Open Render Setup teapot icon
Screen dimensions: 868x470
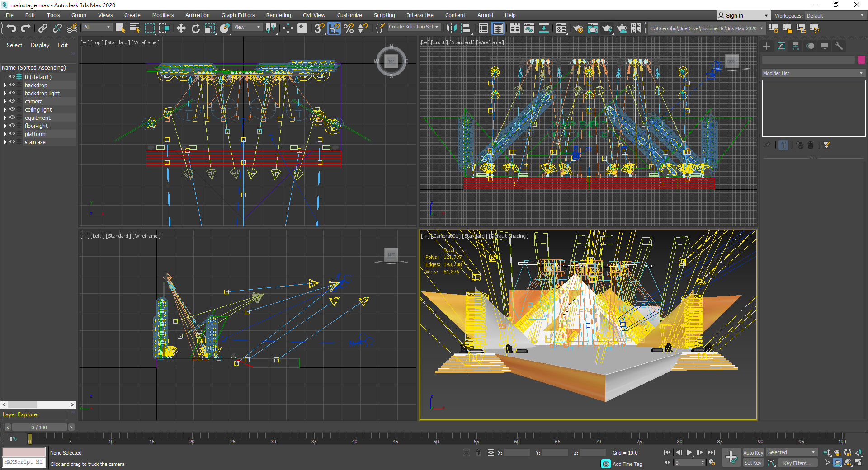(578, 28)
